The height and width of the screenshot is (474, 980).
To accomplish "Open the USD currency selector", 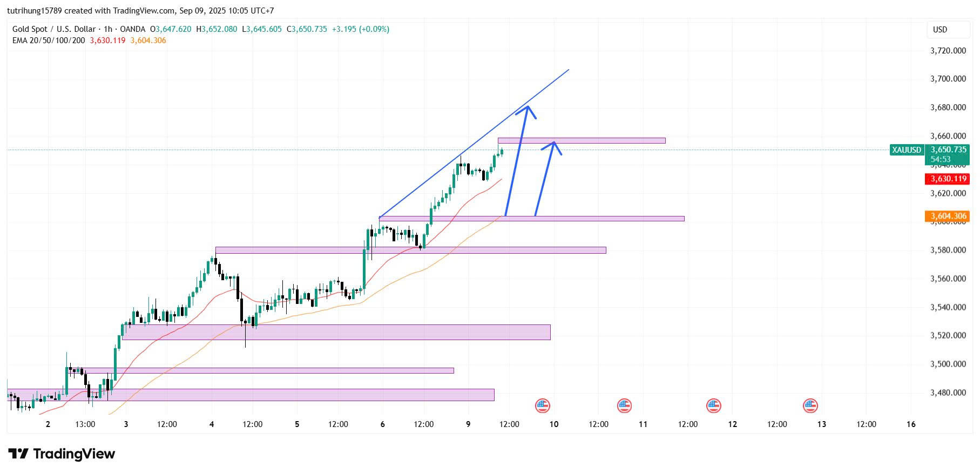I will click(940, 30).
